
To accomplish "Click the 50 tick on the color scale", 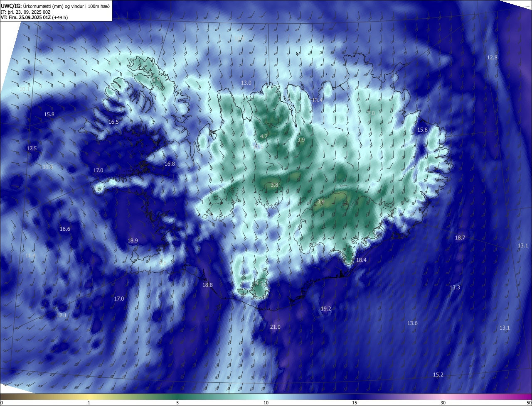I will pos(529,403).
